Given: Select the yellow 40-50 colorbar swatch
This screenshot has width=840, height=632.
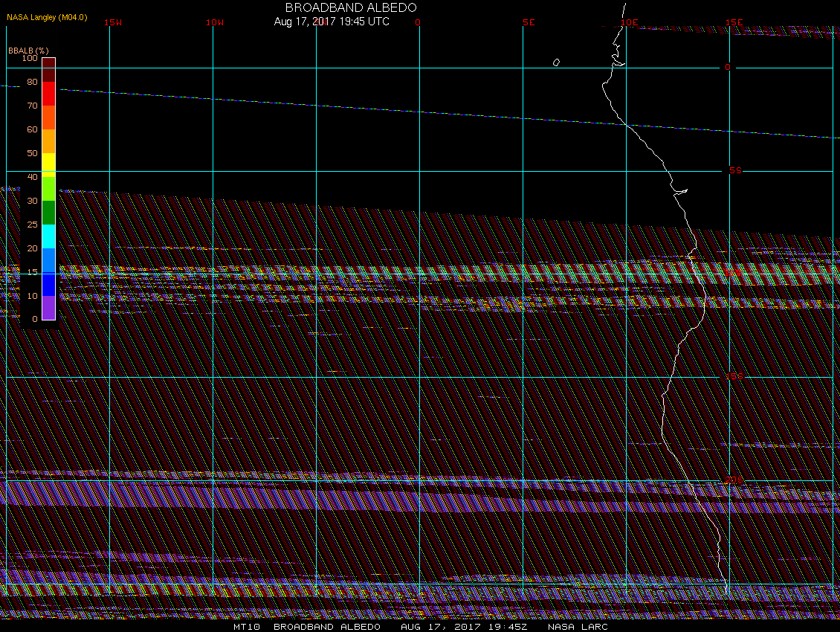Looking at the screenshot, I should point(49,165).
